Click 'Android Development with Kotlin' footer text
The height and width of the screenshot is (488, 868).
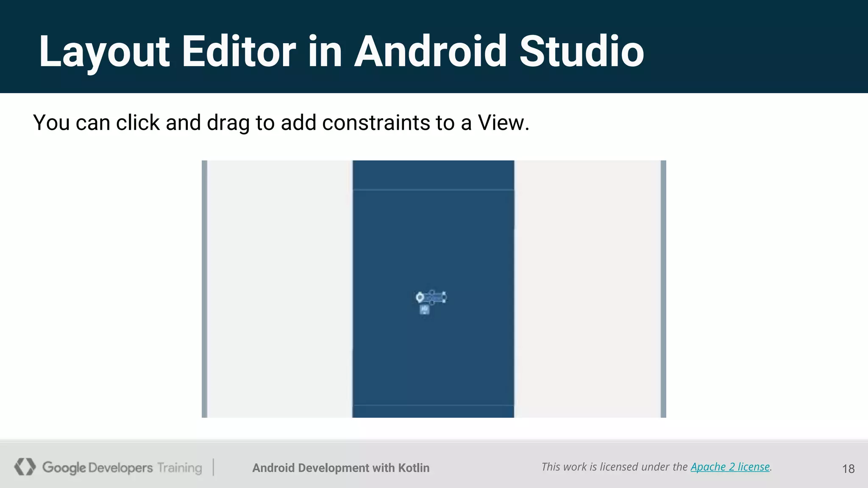341,468
